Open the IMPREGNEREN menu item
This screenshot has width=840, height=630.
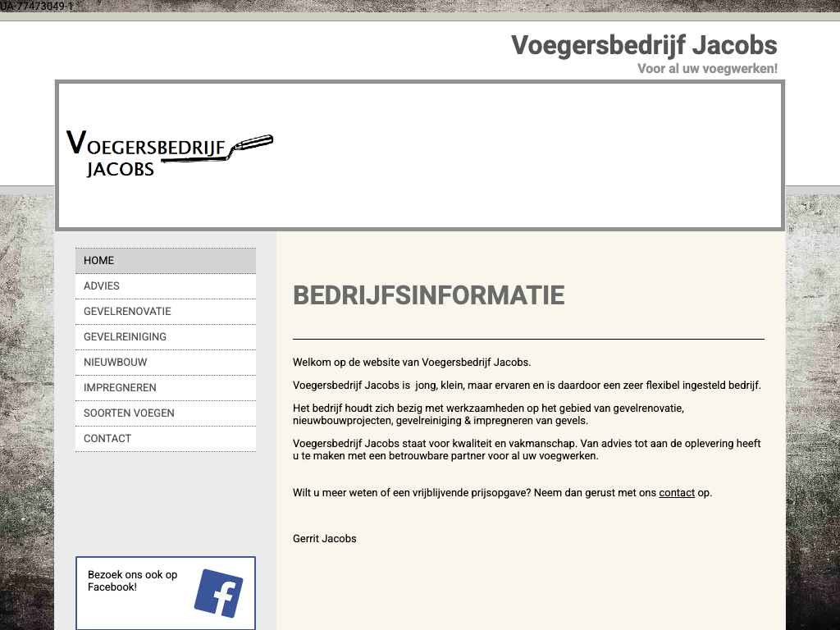click(x=166, y=388)
